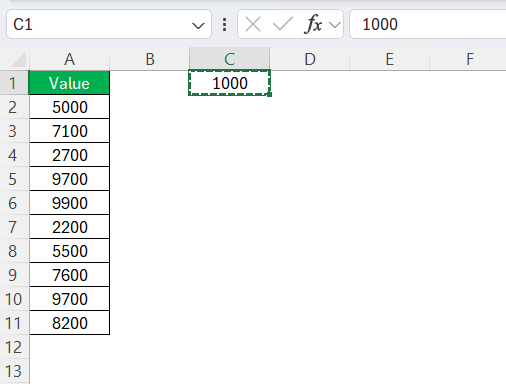506x384 pixels.
Task: Select row 13 header
Action: tap(14, 371)
